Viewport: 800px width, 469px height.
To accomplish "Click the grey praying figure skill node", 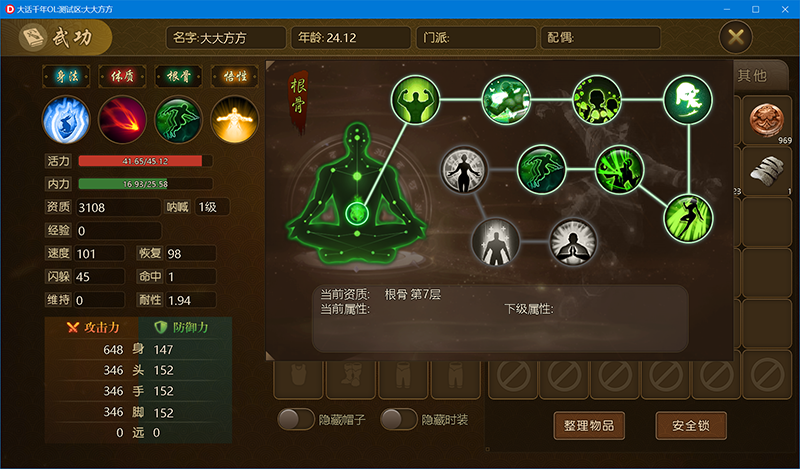I will 573,242.
